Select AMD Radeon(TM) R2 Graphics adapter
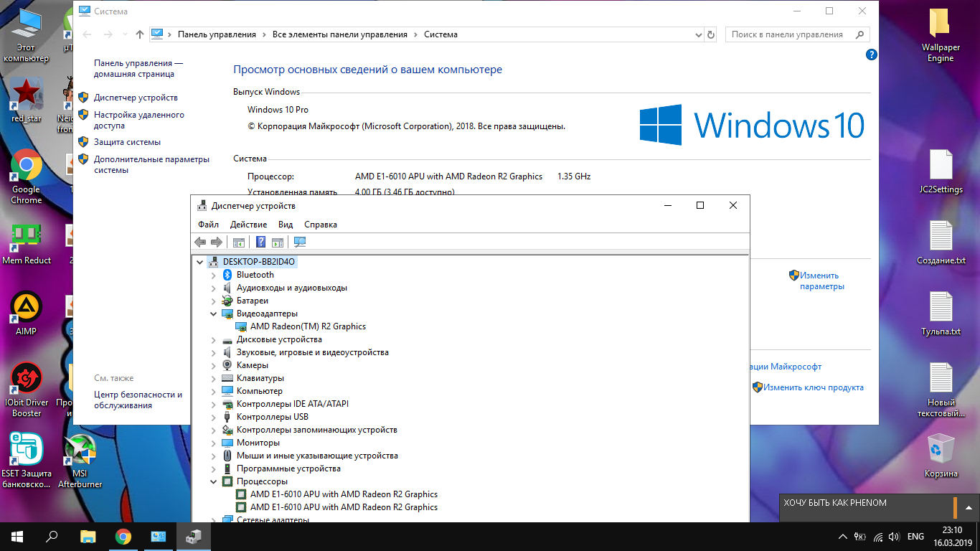Image resolution: width=980 pixels, height=551 pixels. pyautogui.click(x=308, y=326)
